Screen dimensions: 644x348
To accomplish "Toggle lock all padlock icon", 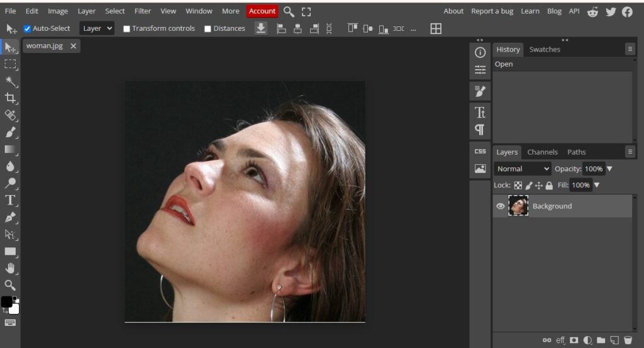I will [x=549, y=185].
